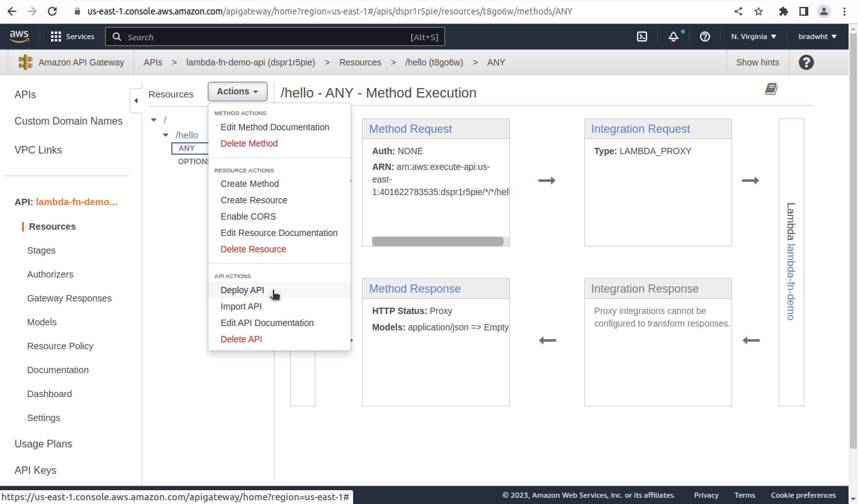Open the Services grid menu
Screen dimensions: 858x504
(x=72, y=36)
